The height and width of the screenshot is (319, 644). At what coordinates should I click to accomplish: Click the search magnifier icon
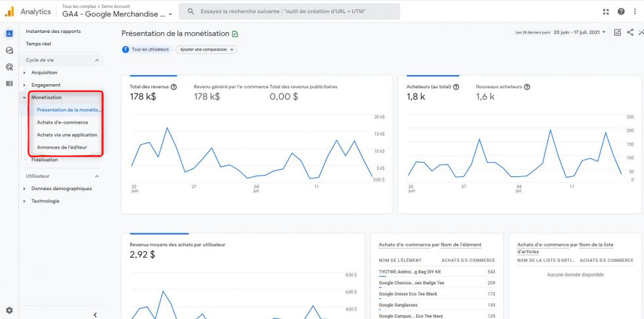pos(191,12)
